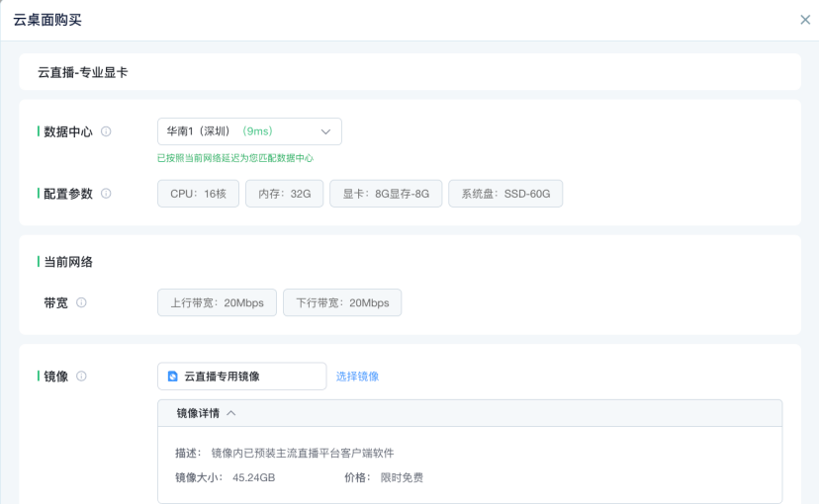The height and width of the screenshot is (504, 819).
Task: Select the 显卡：8G显存-8G tag
Action: [x=385, y=194]
